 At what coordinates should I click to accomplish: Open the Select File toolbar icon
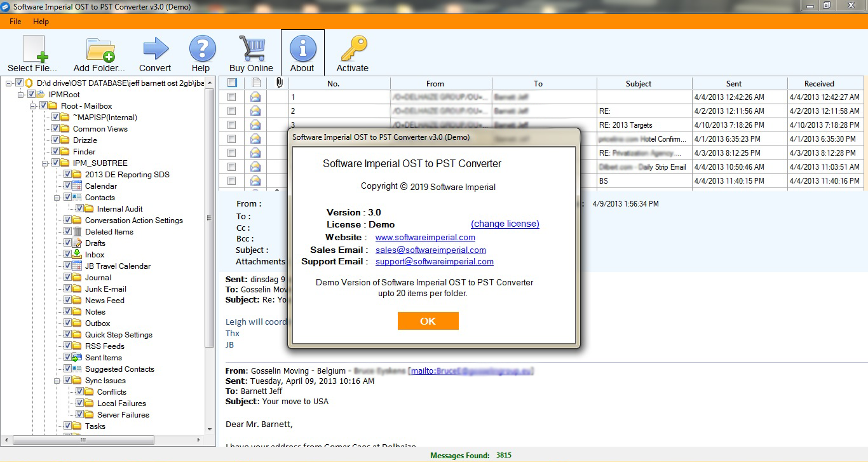(x=35, y=50)
